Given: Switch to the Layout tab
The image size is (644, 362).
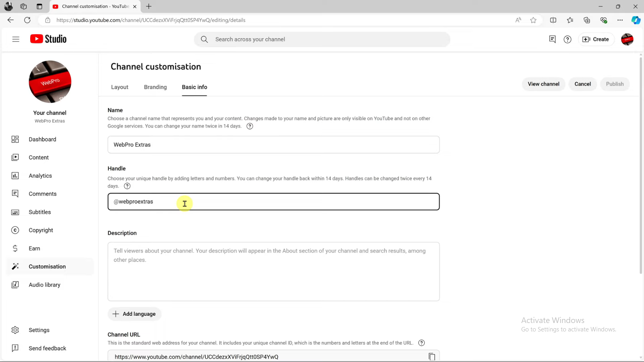Looking at the screenshot, I should [x=120, y=87].
